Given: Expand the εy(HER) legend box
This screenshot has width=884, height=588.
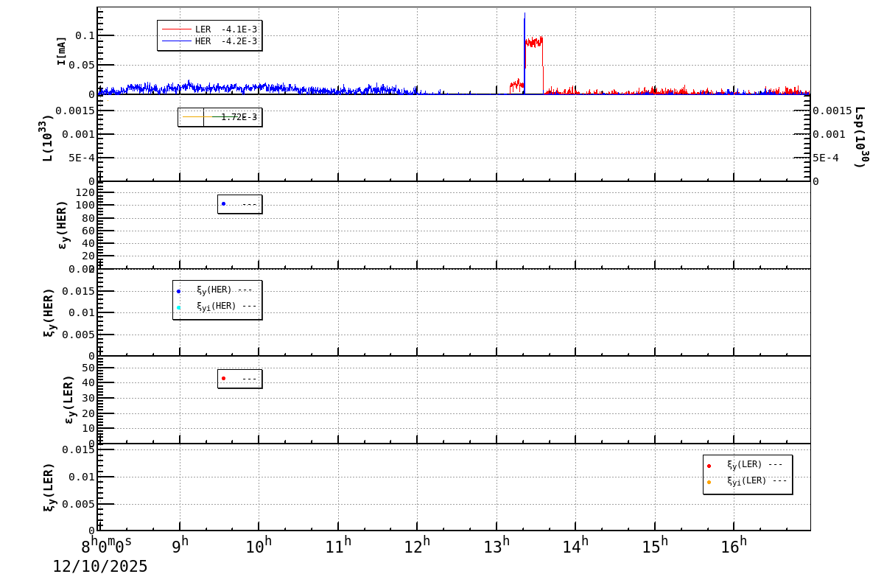Looking at the screenshot, I should coord(239,205).
